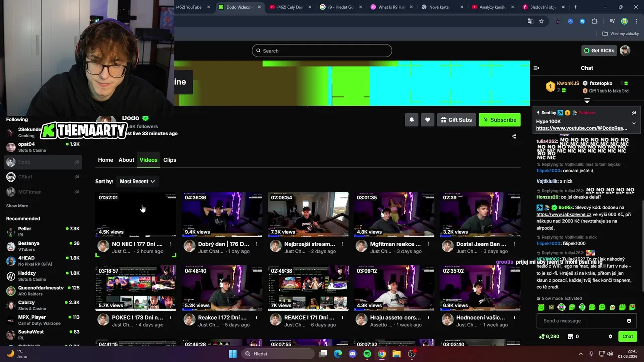This screenshot has height=362, width=644.
Task: Select the Videos channel tab
Action: tap(148, 160)
